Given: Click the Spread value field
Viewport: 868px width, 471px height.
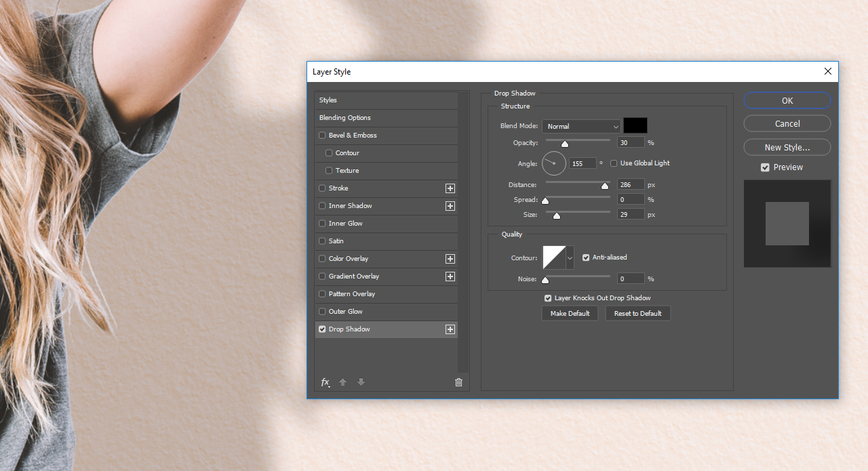Looking at the screenshot, I should coord(631,200).
